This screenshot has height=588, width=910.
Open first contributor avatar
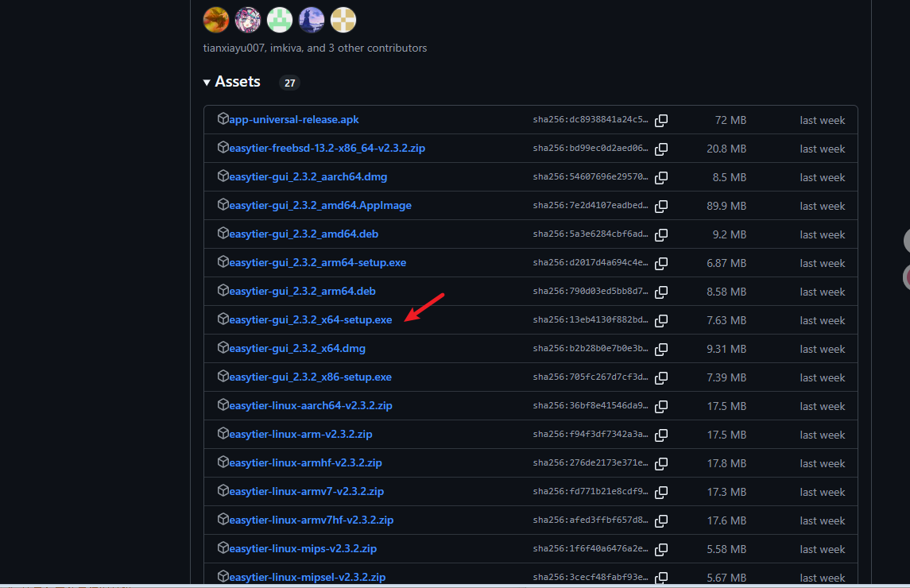click(216, 20)
